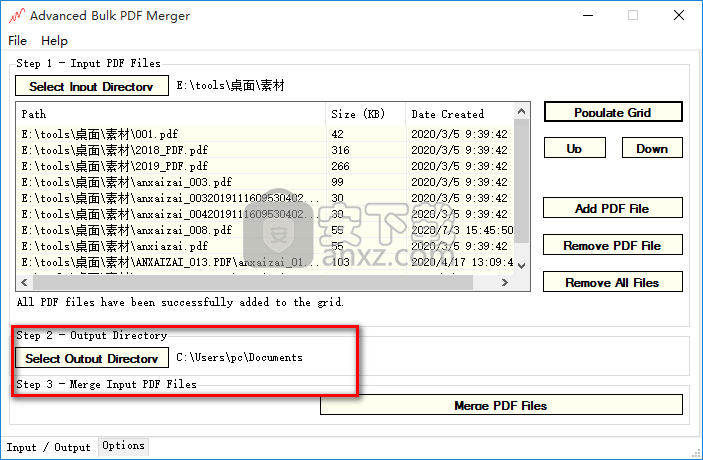Click the Size (KB) column header
The height and width of the screenshot is (460, 703).
366,114
